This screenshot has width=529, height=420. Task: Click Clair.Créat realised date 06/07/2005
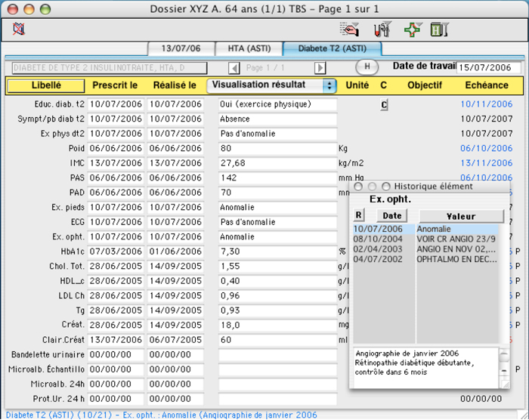175,340
